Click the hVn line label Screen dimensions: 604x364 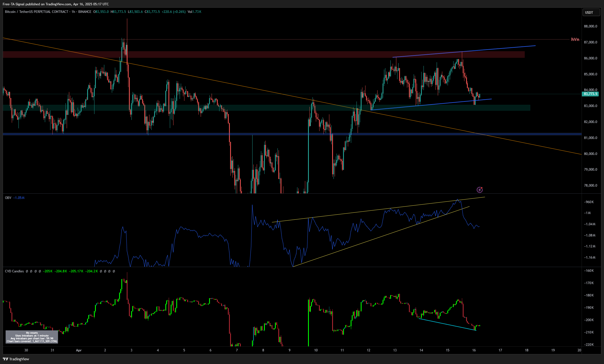pyautogui.click(x=575, y=40)
